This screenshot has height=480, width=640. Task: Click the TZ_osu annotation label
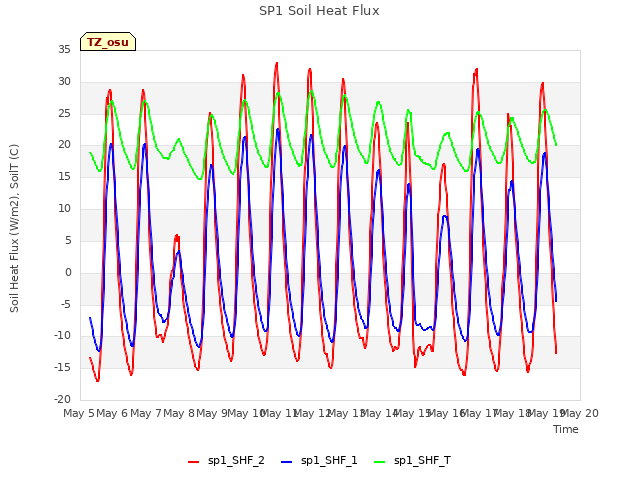click(x=108, y=42)
